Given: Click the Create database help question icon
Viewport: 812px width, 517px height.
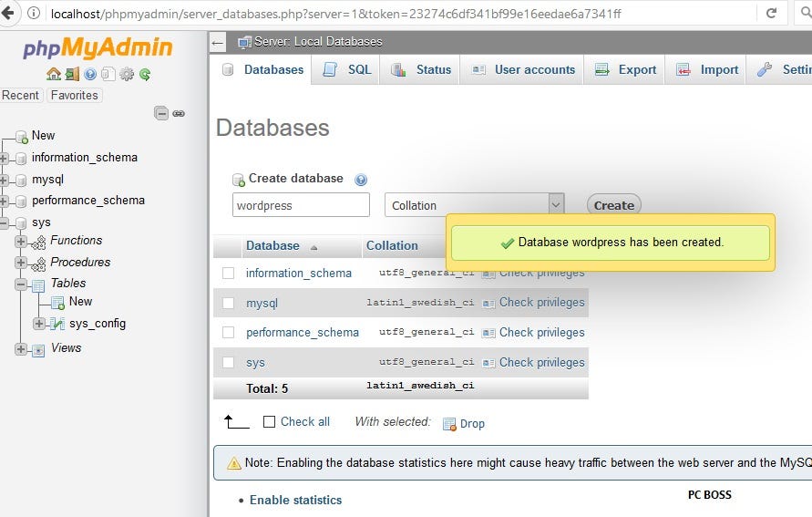Looking at the screenshot, I should tap(361, 180).
